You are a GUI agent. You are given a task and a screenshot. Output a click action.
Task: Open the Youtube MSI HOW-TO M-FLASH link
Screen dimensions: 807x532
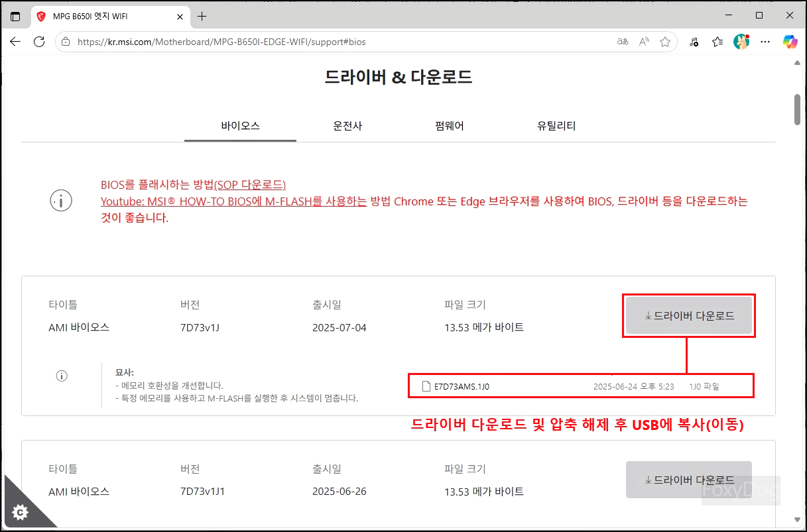233,201
